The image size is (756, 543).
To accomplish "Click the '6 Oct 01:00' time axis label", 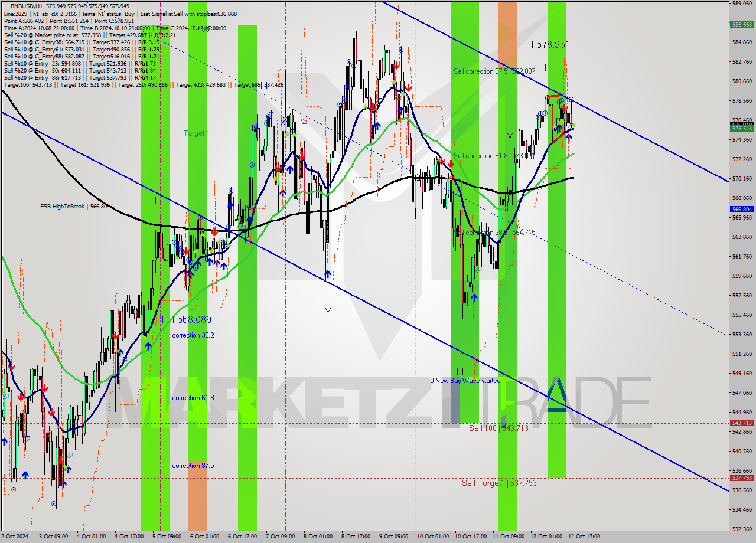I will click(x=205, y=537).
